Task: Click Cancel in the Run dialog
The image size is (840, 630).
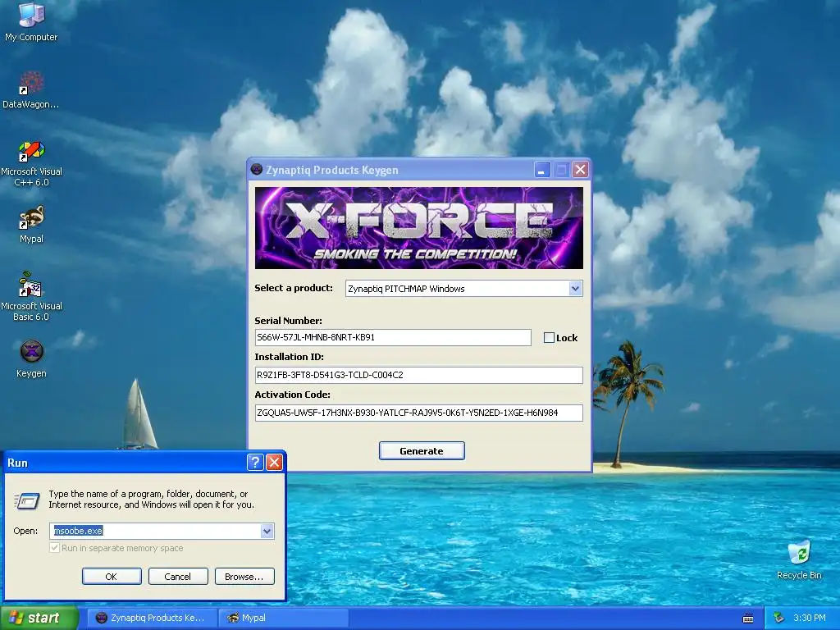Action: click(178, 577)
